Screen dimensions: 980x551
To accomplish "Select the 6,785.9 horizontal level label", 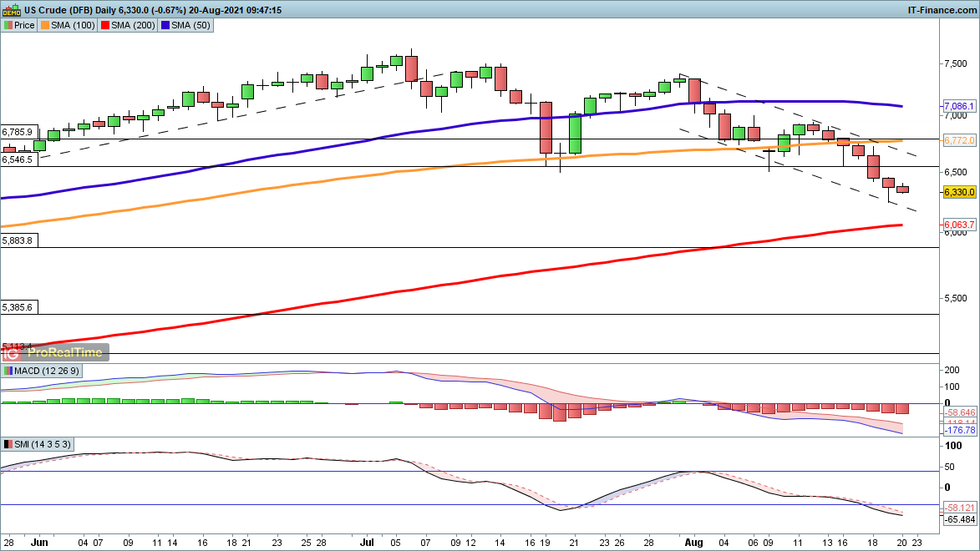I will (18, 132).
